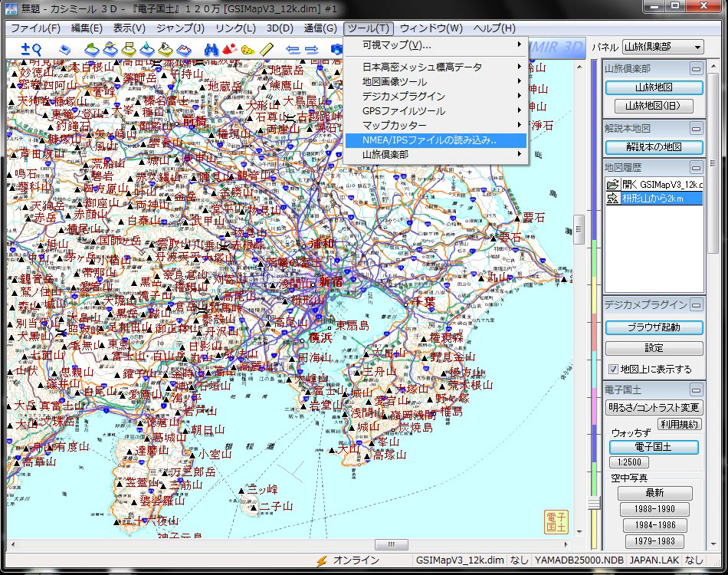Choose NMEA/IPSファイルの読み込み menu entry
This screenshot has width=728, height=575.
tap(436, 140)
